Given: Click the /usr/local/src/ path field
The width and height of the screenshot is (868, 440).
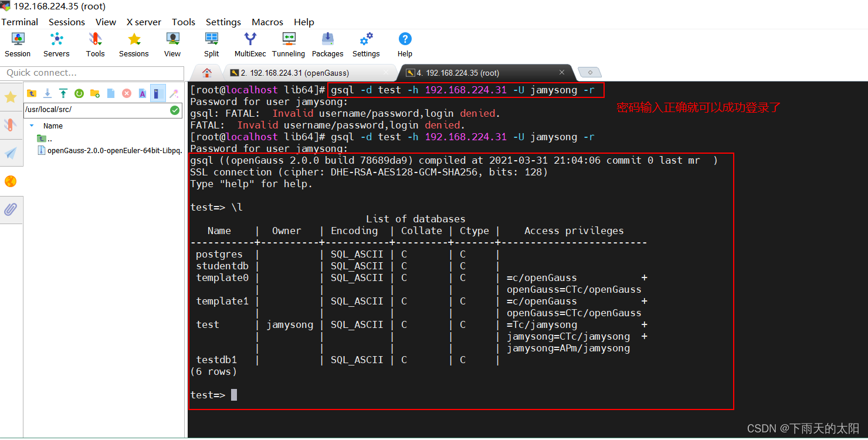Looking at the screenshot, I should (x=97, y=110).
